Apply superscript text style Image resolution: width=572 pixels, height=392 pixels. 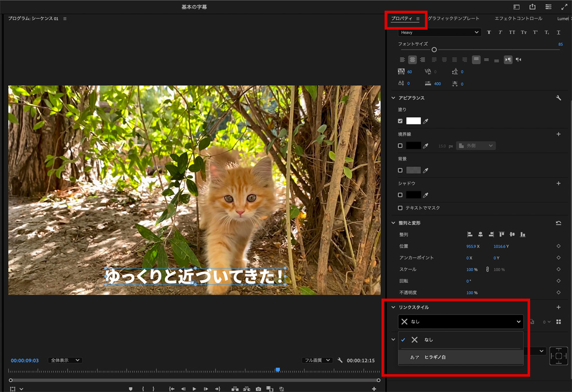coord(535,33)
